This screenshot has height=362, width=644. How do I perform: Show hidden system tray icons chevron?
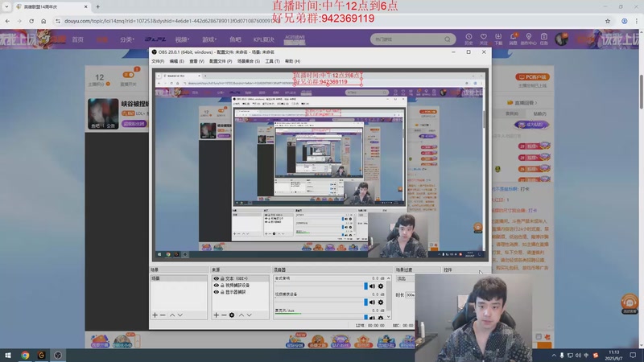(554, 356)
